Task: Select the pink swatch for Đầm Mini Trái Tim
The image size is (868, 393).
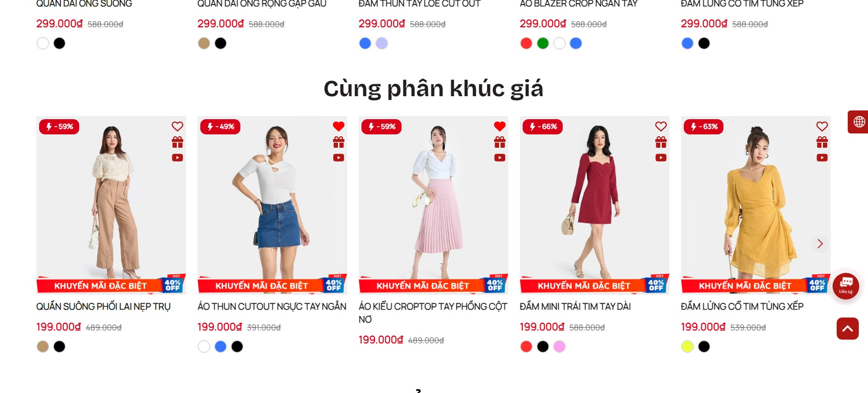Action: tap(559, 347)
